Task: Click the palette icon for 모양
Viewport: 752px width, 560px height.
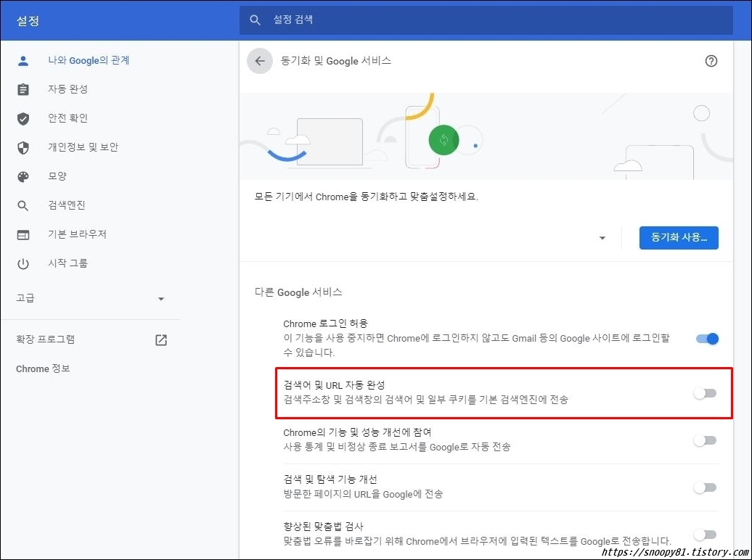Action: [x=23, y=176]
